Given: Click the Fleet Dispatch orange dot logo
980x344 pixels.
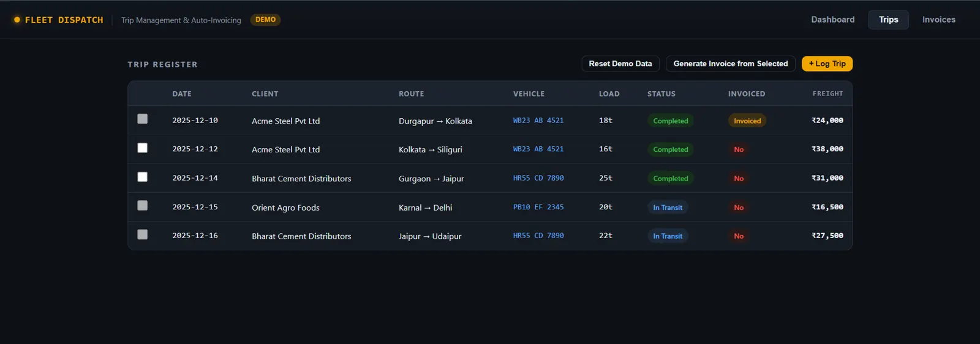Looking at the screenshot, I should point(17,20).
